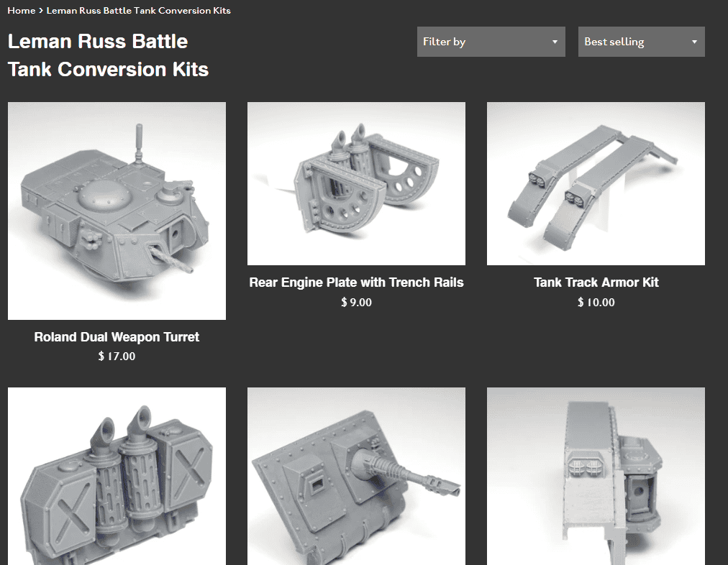This screenshot has width=728, height=565.
Task: Open the armored plate with gun barrel thumbnail
Action: (356, 476)
